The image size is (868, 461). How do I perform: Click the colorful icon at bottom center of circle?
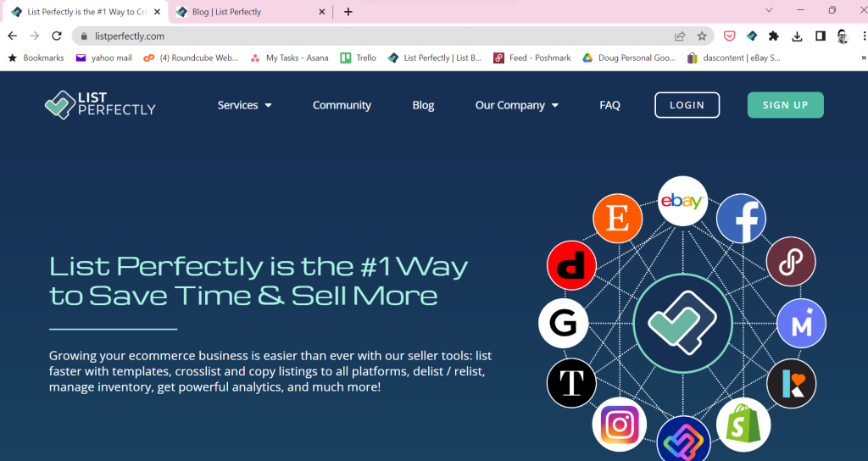tap(684, 441)
